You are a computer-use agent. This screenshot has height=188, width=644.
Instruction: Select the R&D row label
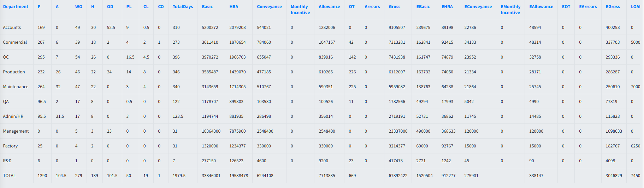pyautogui.click(x=7, y=161)
